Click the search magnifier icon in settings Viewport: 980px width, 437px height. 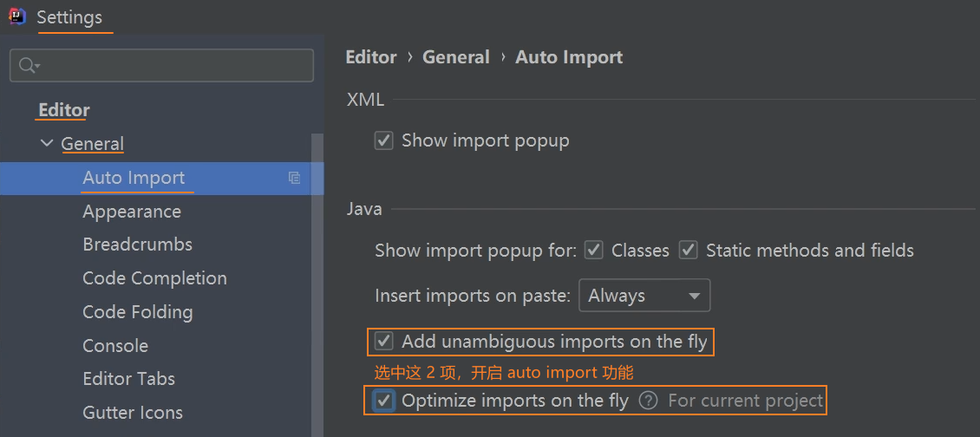click(28, 66)
